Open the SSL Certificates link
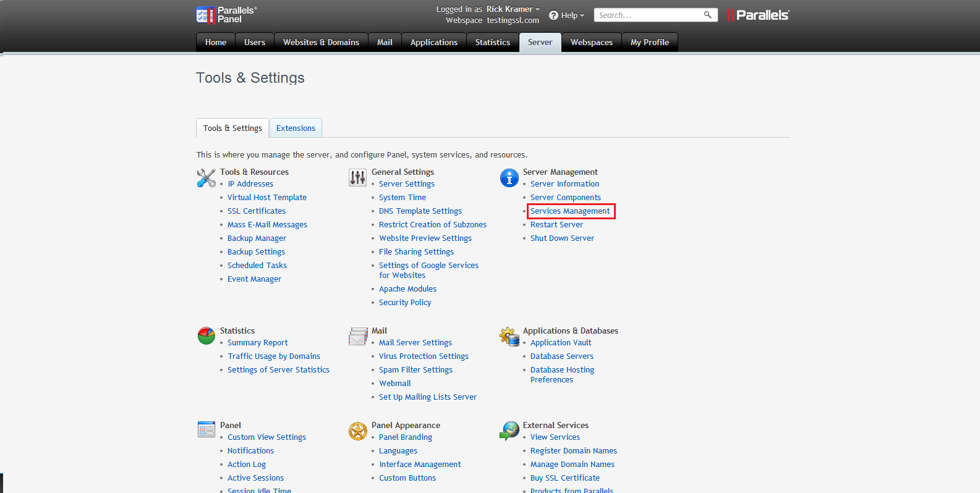 257,211
